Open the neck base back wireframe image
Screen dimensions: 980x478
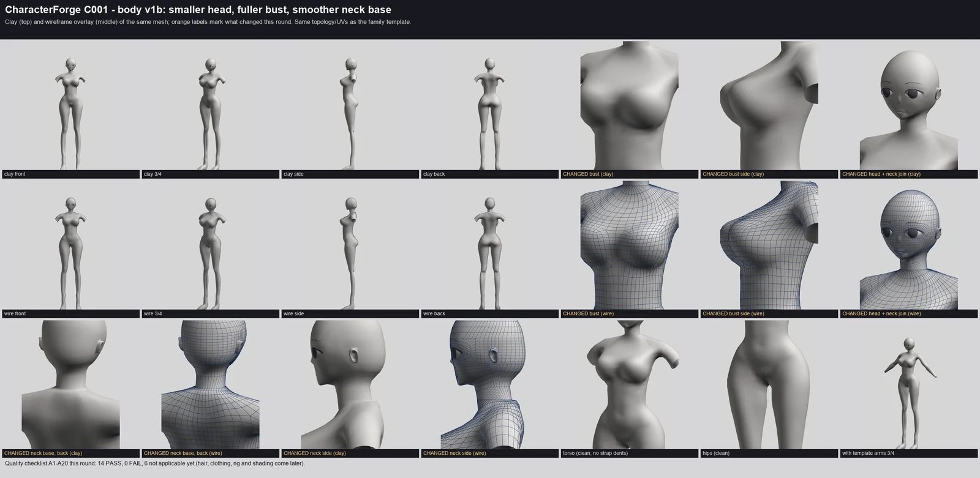pos(211,384)
